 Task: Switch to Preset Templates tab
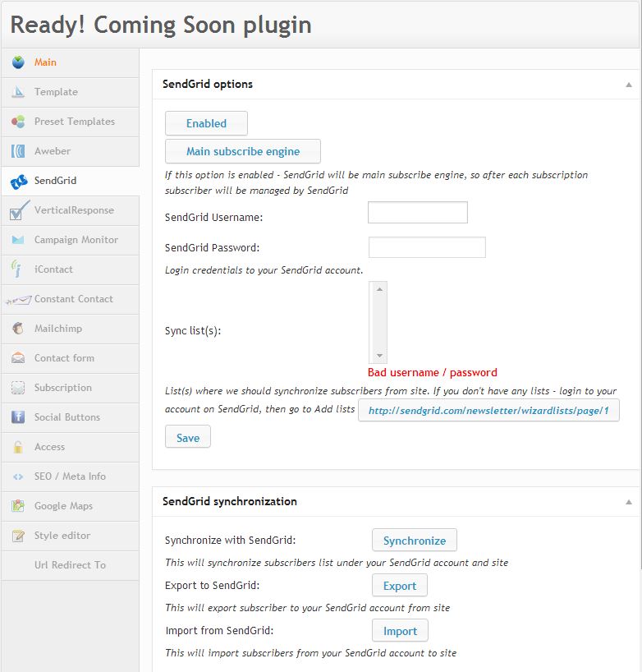pyautogui.click(x=71, y=122)
